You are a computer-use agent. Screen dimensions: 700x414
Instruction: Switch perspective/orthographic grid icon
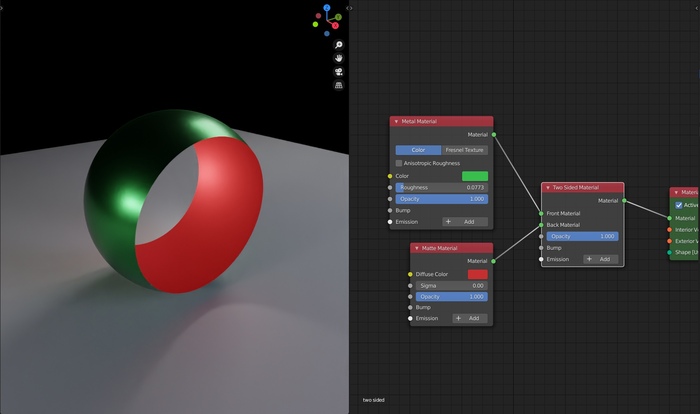pos(339,86)
